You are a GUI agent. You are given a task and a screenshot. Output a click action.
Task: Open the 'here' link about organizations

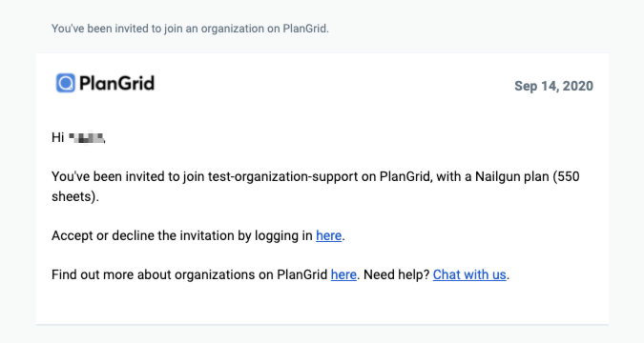[343, 274]
